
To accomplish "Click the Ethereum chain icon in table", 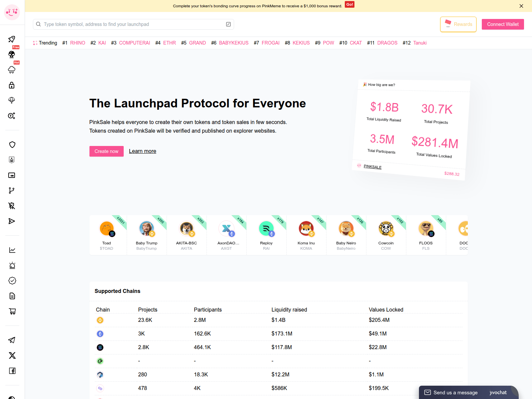I will 100,334.
